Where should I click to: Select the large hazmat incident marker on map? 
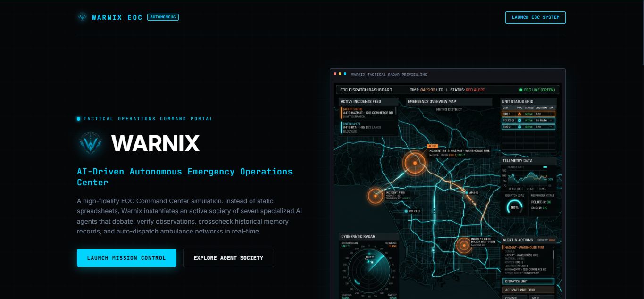[x=415, y=163]
